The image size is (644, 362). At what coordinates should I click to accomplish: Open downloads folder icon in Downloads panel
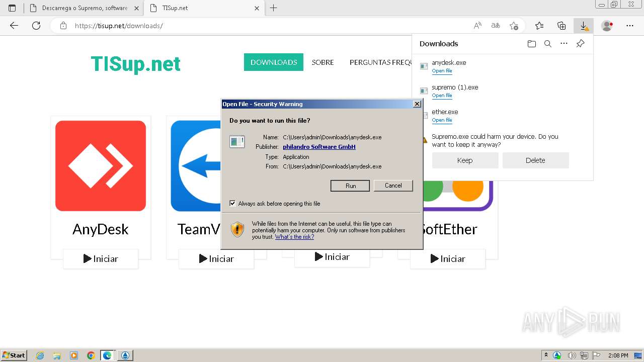532,44
